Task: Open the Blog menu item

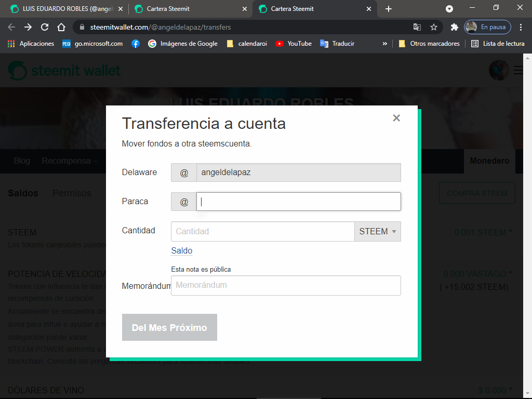Action: coord(22,161)
